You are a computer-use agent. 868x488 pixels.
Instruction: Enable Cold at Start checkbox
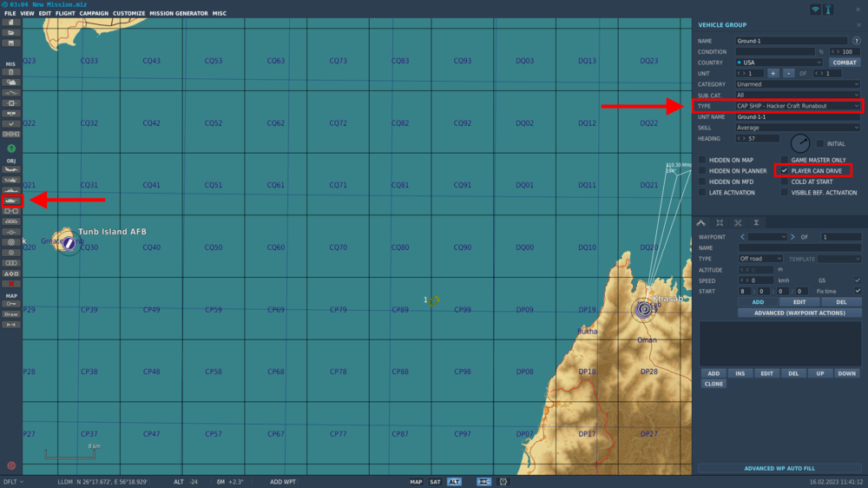coord(784,181)
